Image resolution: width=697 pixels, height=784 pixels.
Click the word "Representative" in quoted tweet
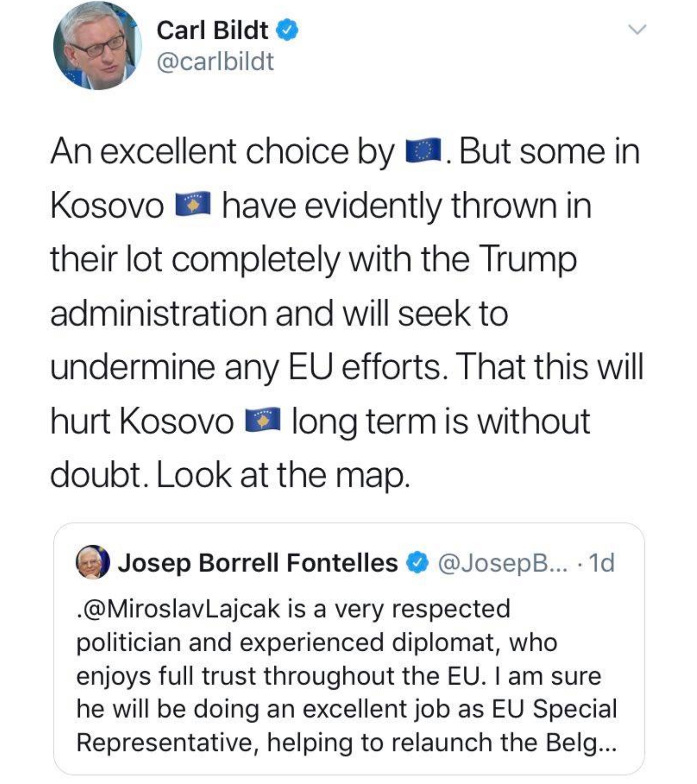coord(167,742)
